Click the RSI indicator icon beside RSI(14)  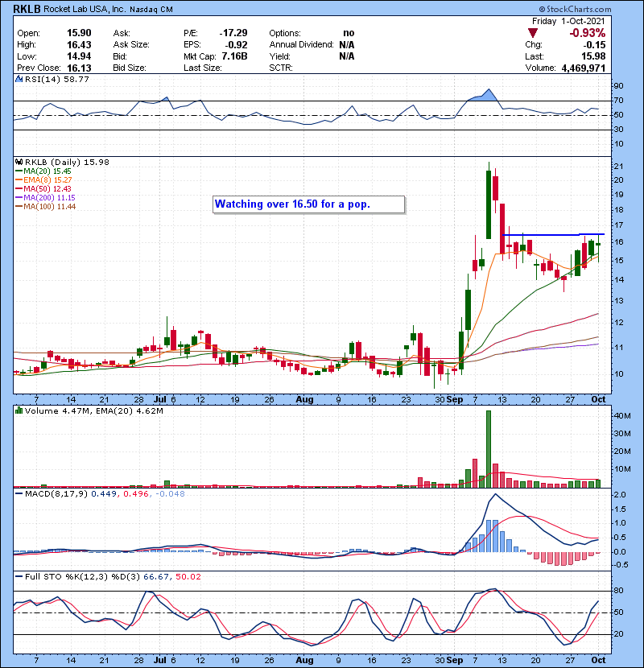tap(19, 79)
